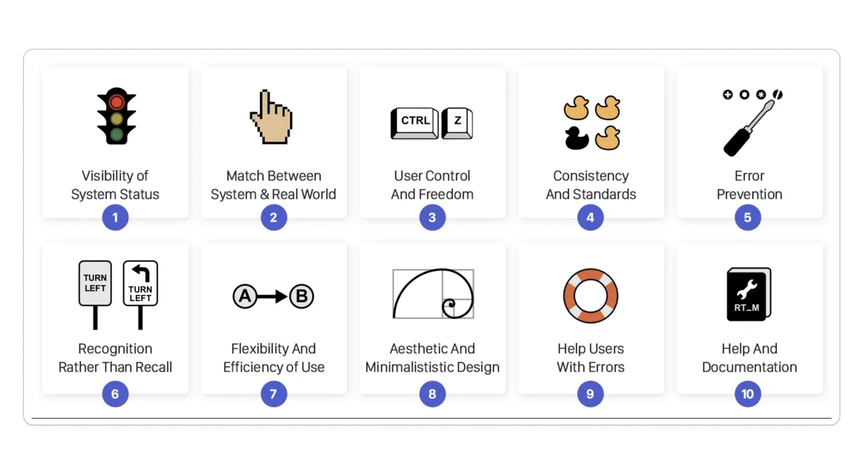868x469 pixels.
Task: Select the Flexibility And Efficiency of Use label
Action: pyautogui.click(x=274, y=358)
